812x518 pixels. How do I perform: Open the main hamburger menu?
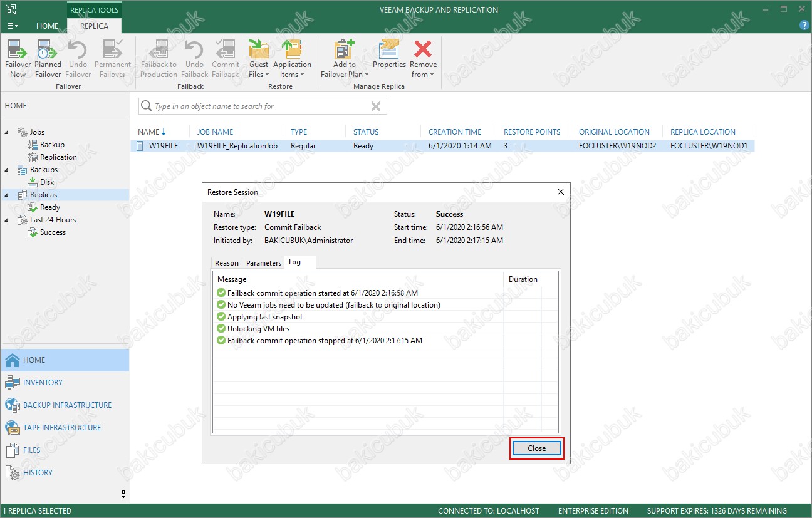(13, 26)
